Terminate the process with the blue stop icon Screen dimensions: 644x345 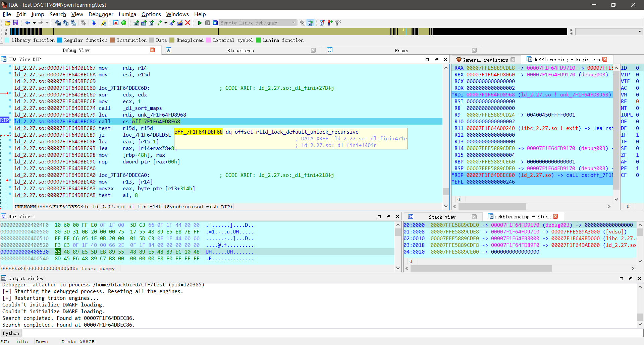215,23
